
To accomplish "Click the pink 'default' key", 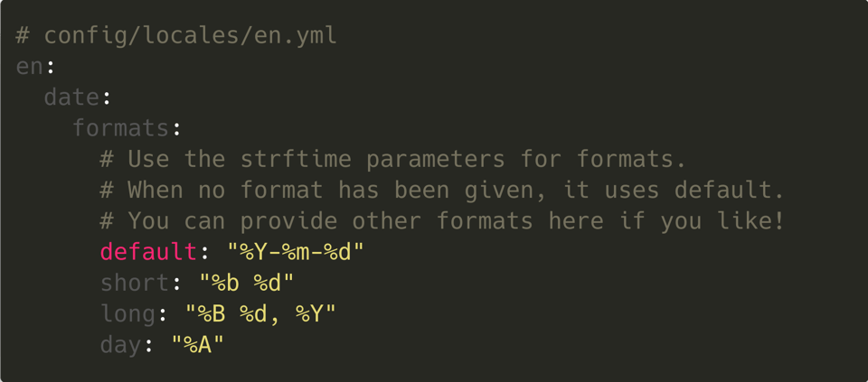I will click(148, 251).
